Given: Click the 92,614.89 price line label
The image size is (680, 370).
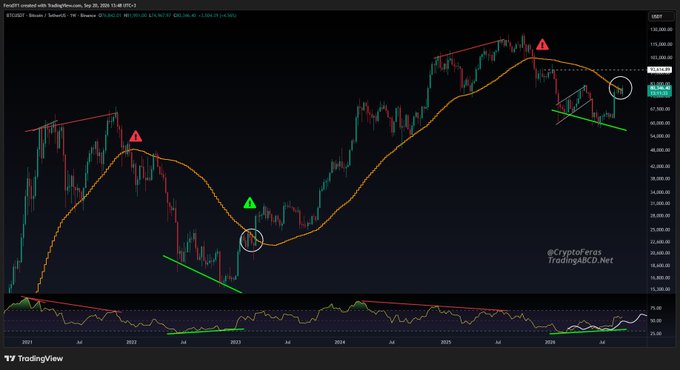Looking at the screenshot, I should (x=660, y=69).
